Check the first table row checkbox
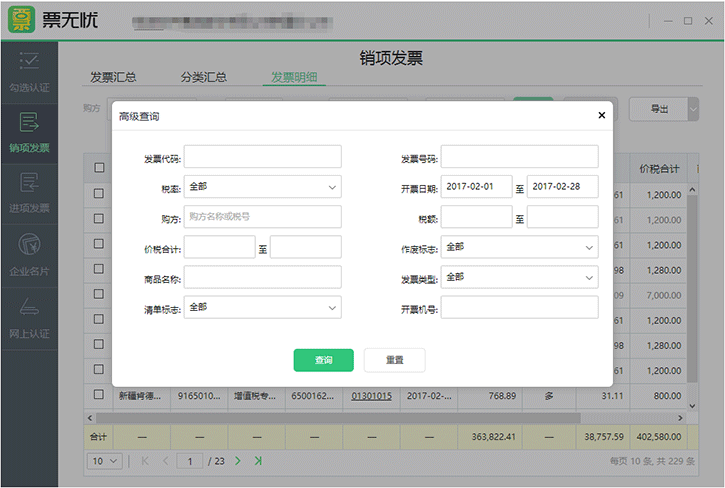 click(99, 193)
